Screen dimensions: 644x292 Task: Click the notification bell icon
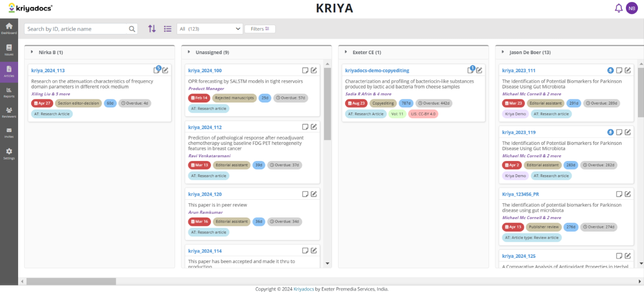pos(619,8)
